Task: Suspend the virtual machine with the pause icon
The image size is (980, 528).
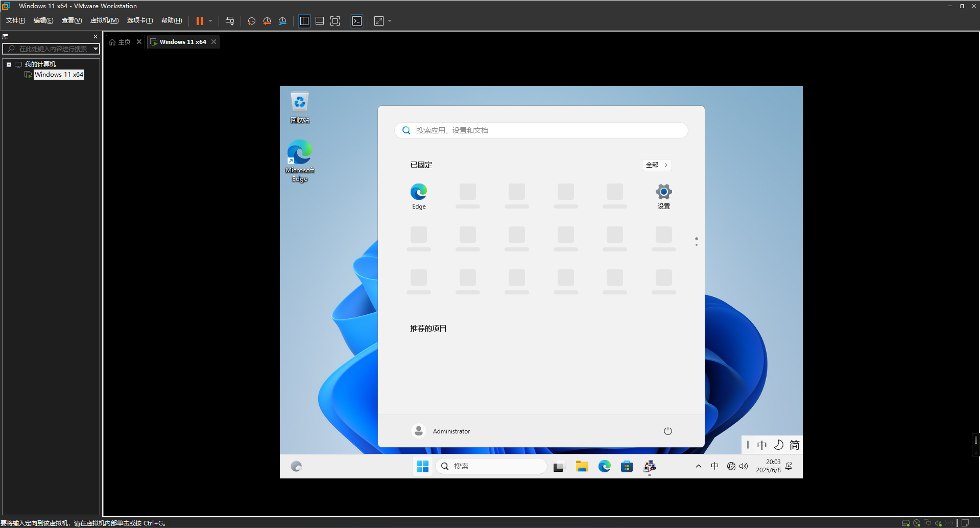Action: pyautogui.click(x=199, y=21)
